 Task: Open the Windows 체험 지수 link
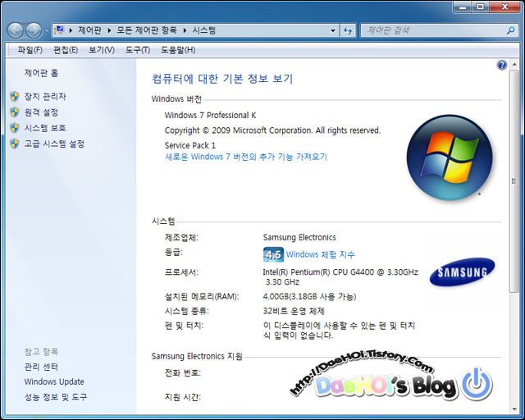321,254
